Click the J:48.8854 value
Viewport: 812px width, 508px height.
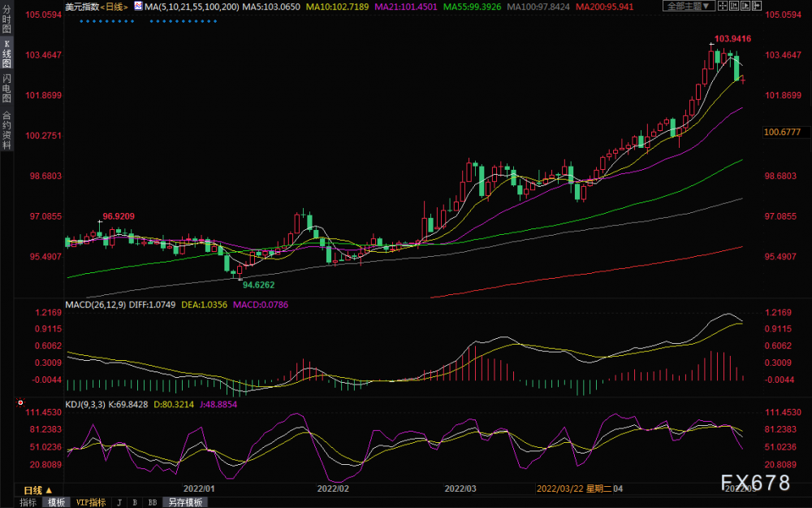pyautogui.click(x=218, y=404)
